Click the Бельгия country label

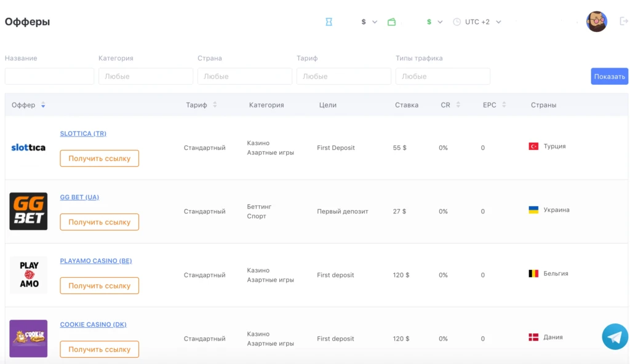tap(556, 274)
